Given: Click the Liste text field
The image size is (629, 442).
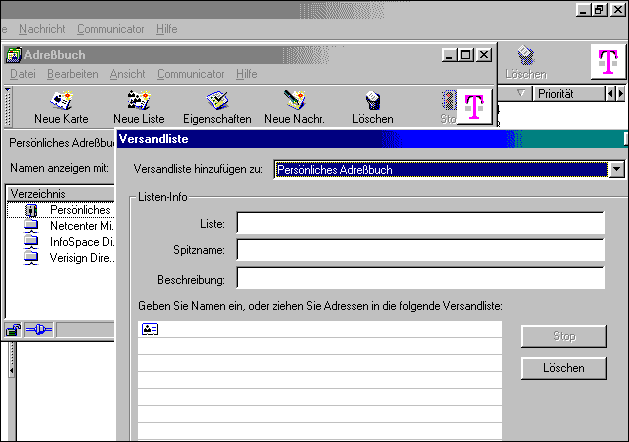Looking at the screenshot, I should (420, 223).
